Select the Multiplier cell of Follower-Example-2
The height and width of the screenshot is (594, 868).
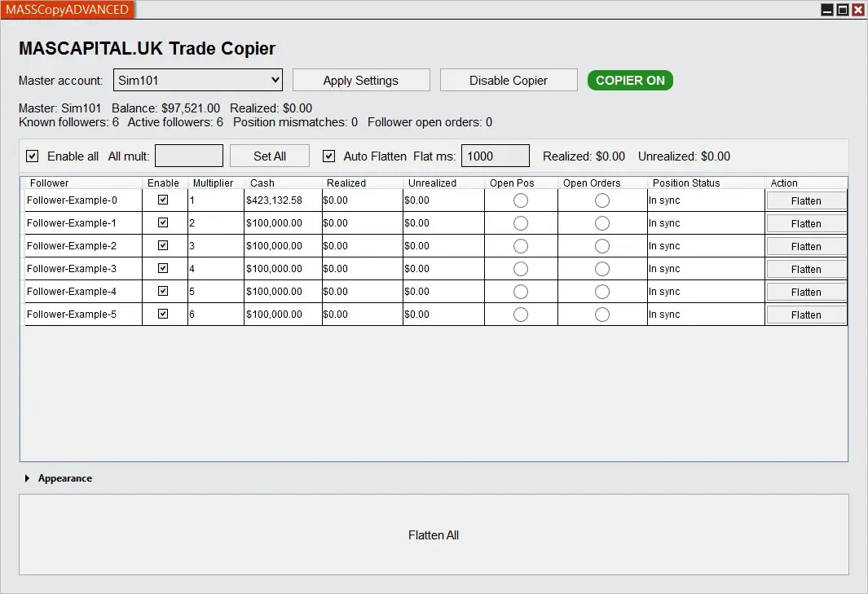click(216, 246)
